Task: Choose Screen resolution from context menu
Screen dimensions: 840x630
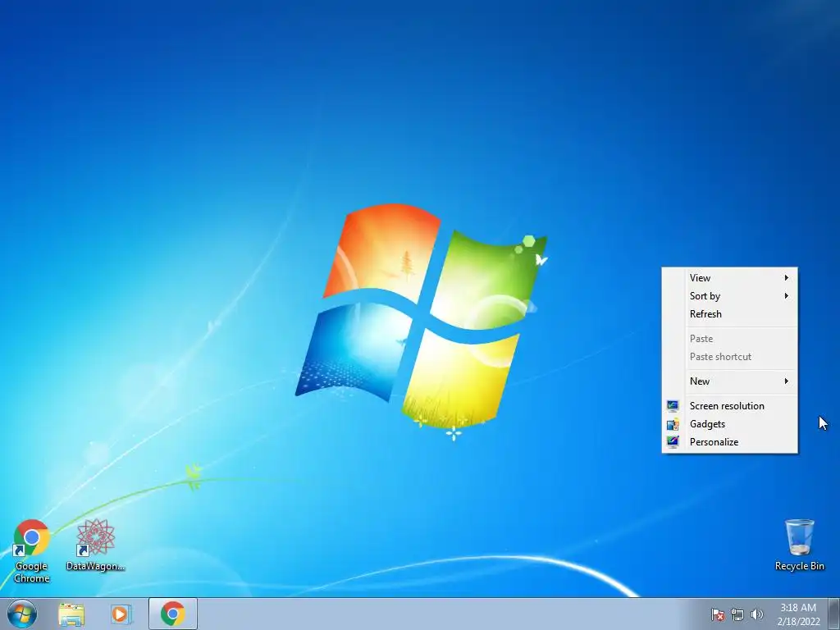Action: pyautogui.click(x=729, y=405)
